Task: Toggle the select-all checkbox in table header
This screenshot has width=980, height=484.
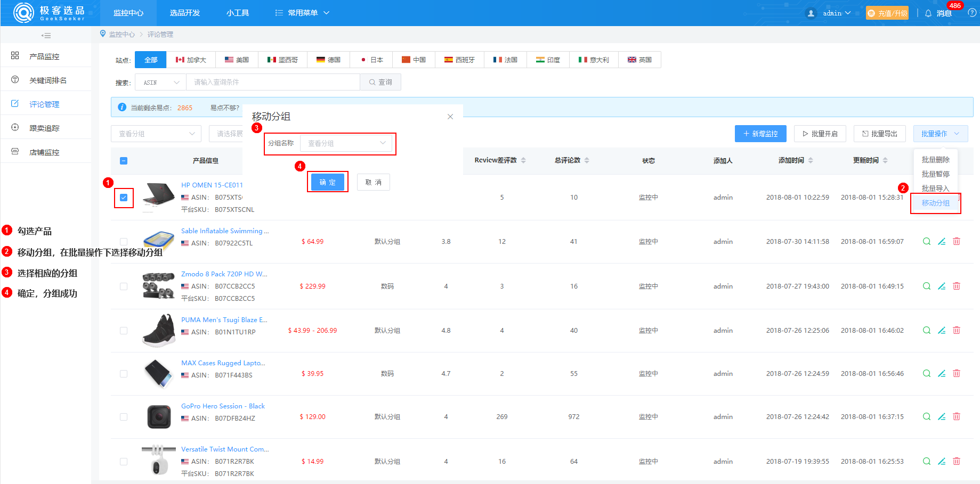Action: pyautogui.click(x=124, y=161)
